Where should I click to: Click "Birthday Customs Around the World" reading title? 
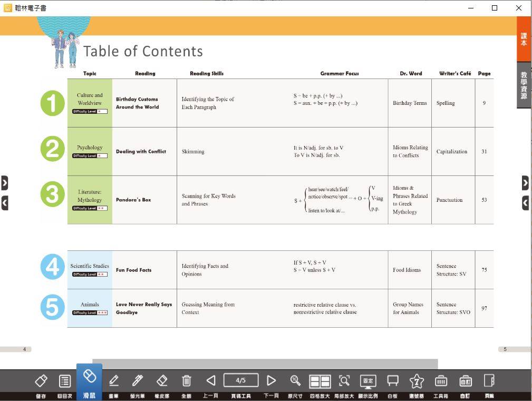pyautogui.click(x=138, y=103)
